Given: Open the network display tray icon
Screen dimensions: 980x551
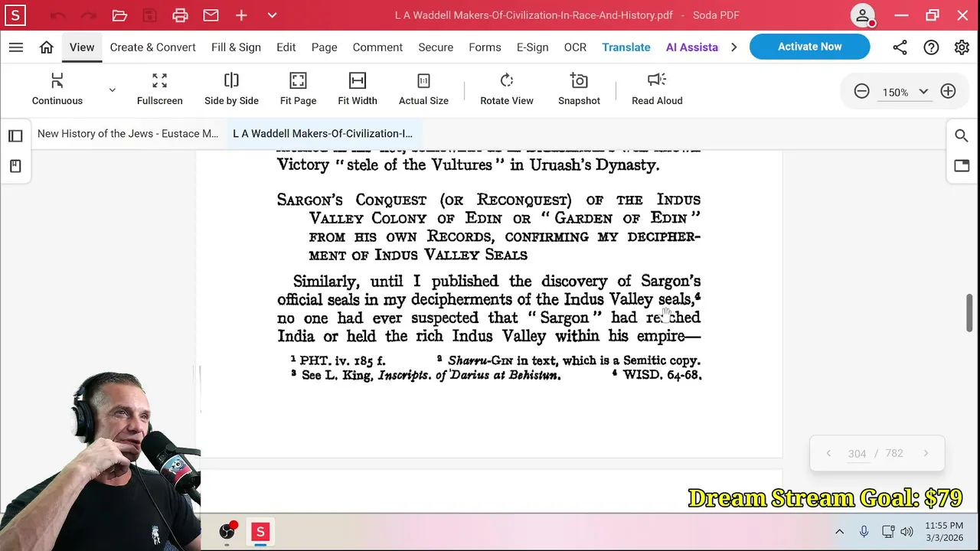Looking at the screenshot, I should point(888,532).
